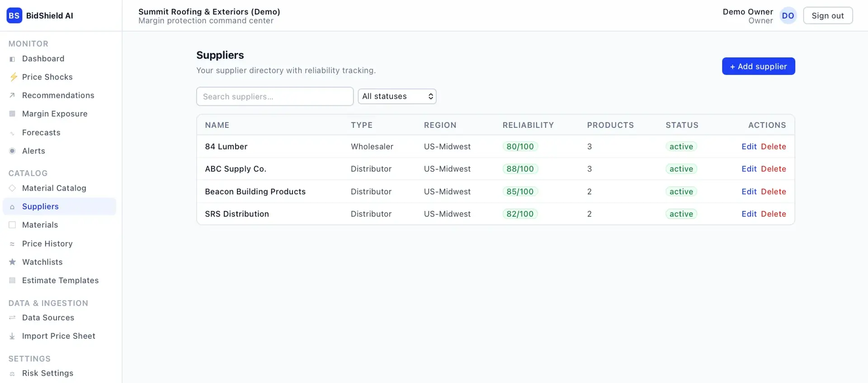
Task: Click Summit Roofing & Exteriors (Demo) title
Action: [x=209, y=12]
